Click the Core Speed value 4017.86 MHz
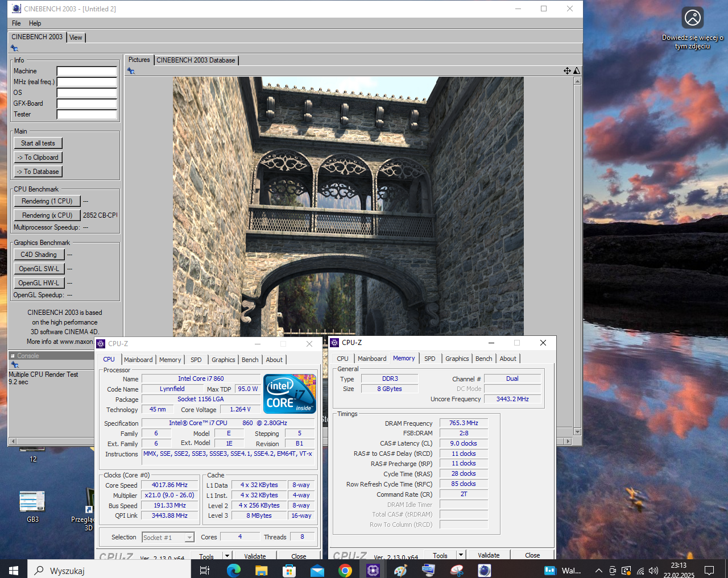The height and width of the screenshot is (578, 728). coord(169,485)
